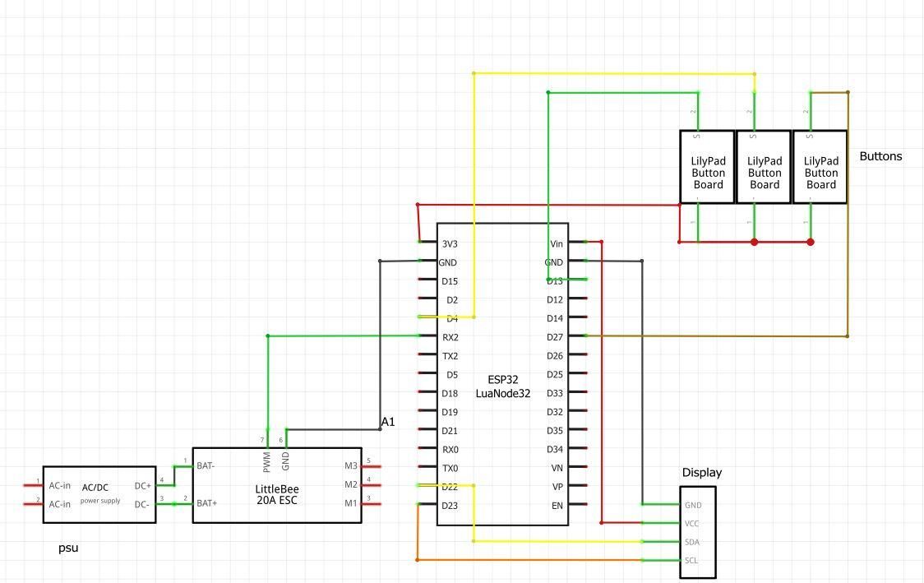Screen dimensions: 924x583
Task: Select the orange wire from D23 to SCL
Action: pos(529,560)
